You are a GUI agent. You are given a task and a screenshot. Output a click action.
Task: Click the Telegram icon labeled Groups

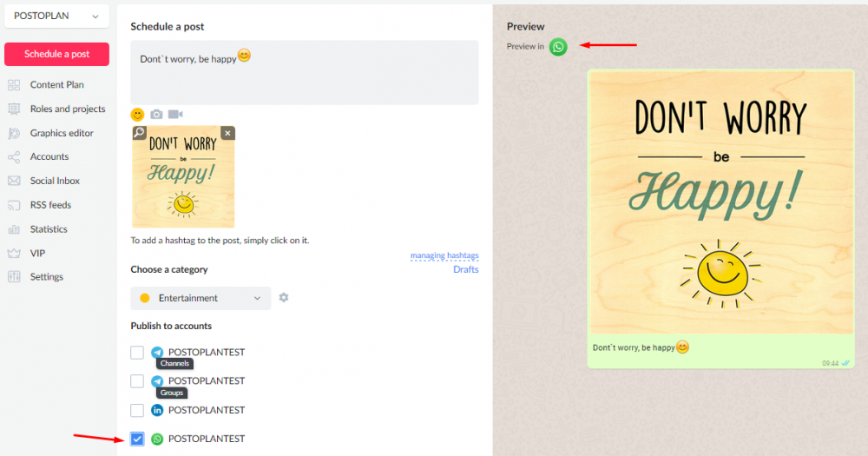(x=157, y=381)
